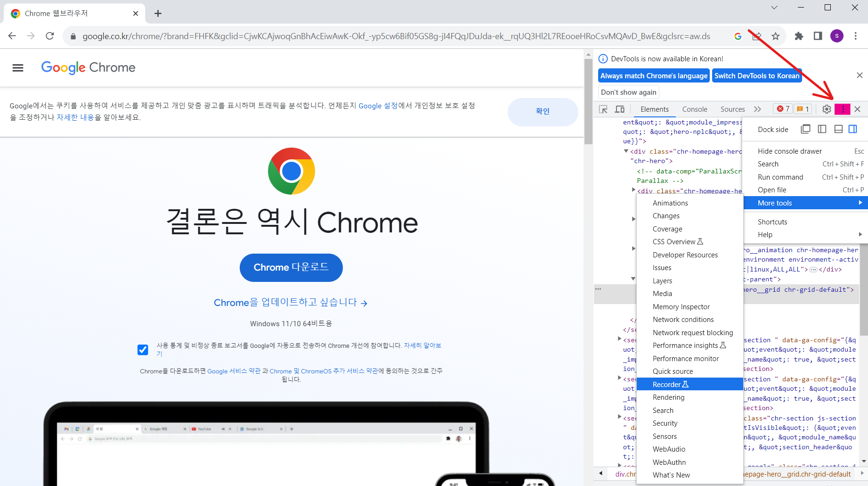Viewport: 868px width, 486px height.
Task: Open the profile avatar menu
Action: [x=837, y=36]
